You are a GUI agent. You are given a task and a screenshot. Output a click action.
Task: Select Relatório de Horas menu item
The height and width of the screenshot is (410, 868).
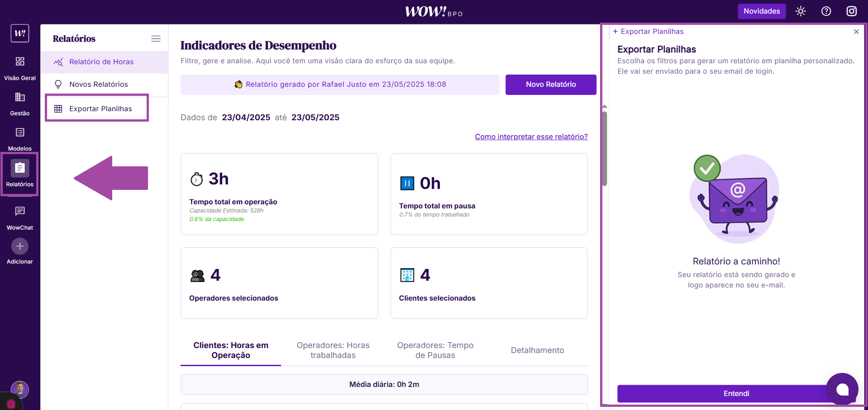[101, 62]
